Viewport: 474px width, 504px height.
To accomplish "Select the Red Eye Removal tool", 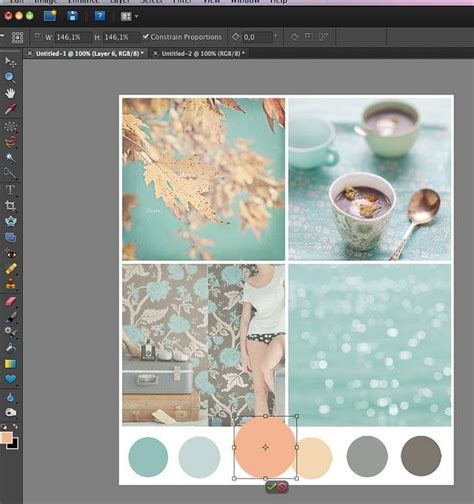I will coord(10,254).
